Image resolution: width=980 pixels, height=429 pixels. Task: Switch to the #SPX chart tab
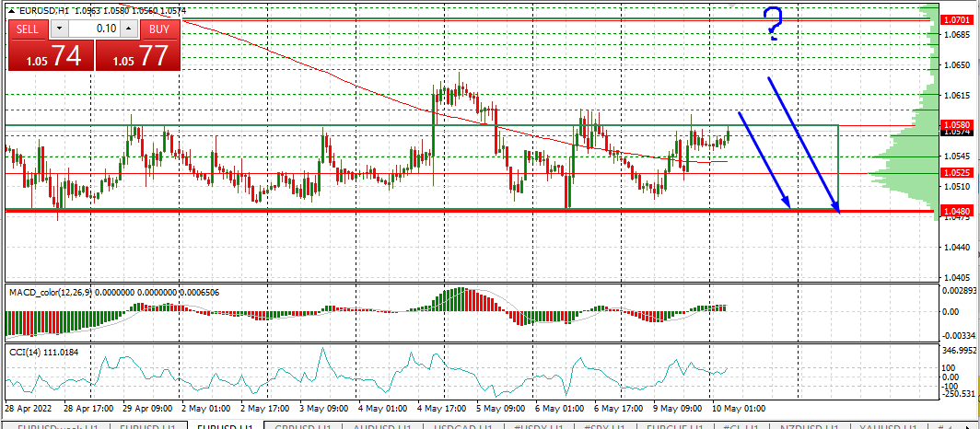point(607,426)
